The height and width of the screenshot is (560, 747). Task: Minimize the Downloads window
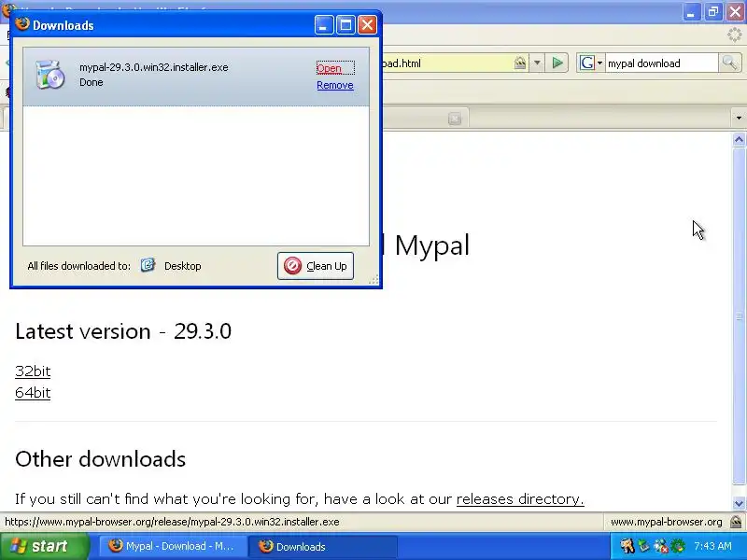323,25
